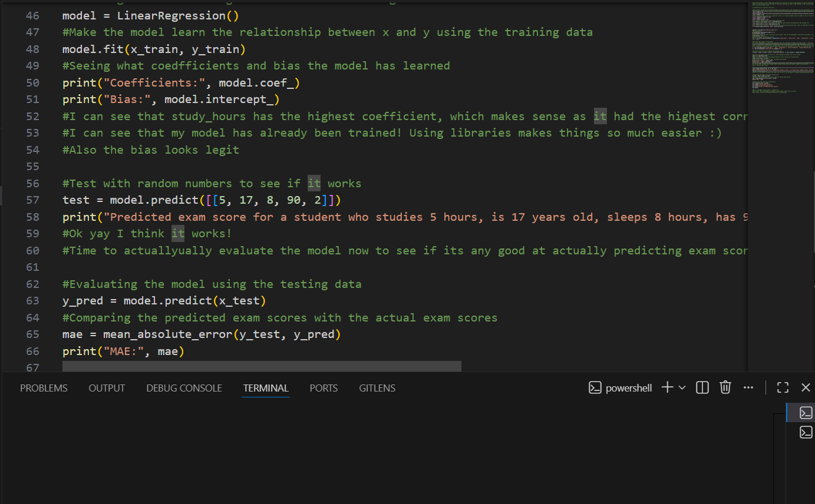This screenshot has width=815, height=504.
Task: Maximize the panel size
Action: (x=783, y=387)
